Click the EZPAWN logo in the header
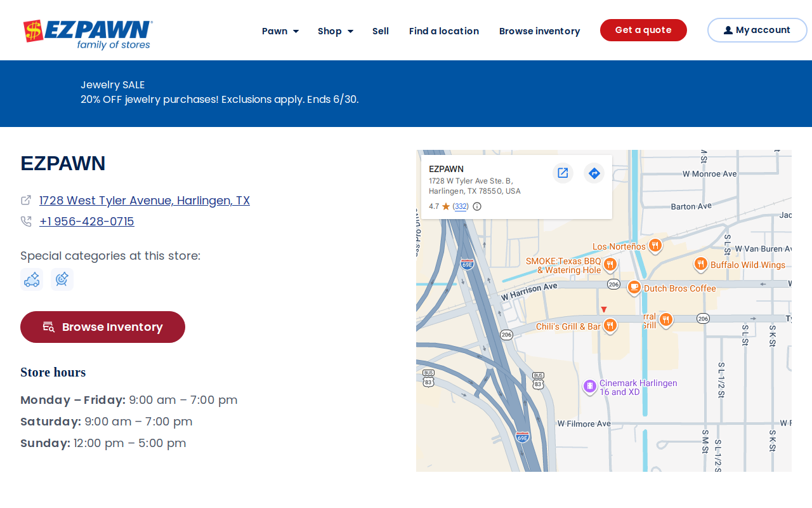Image resolution: width=812 pixels, height=508 pixels. click(88, 34)
